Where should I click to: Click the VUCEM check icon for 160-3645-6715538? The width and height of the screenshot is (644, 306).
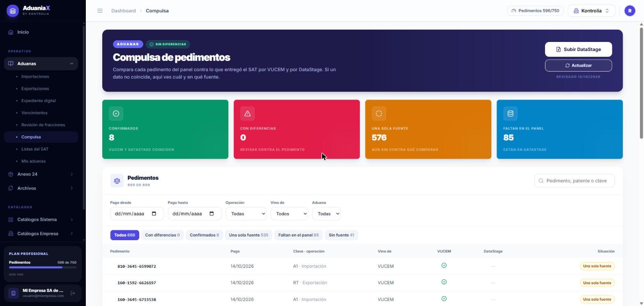point(444,299)
